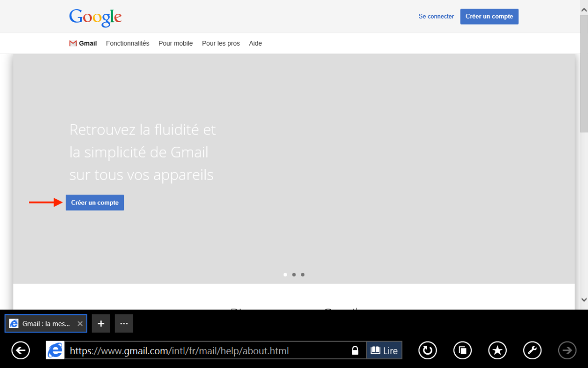This screenshot has width=588, height=368.
Task: Select the first carousel dot
Action: (x=285, y=275)
